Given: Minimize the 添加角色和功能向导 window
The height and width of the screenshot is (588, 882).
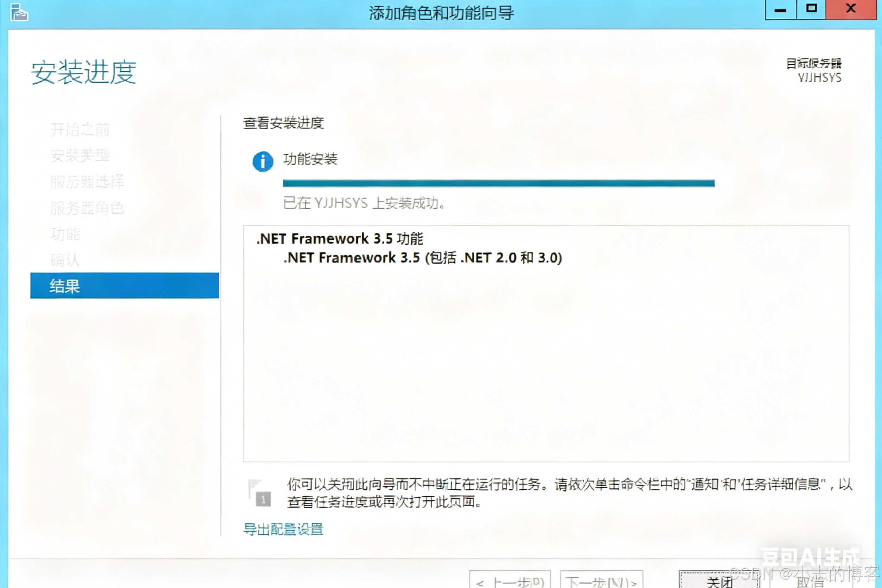Looking at the screenshot, I should click(x=780, y=9).
